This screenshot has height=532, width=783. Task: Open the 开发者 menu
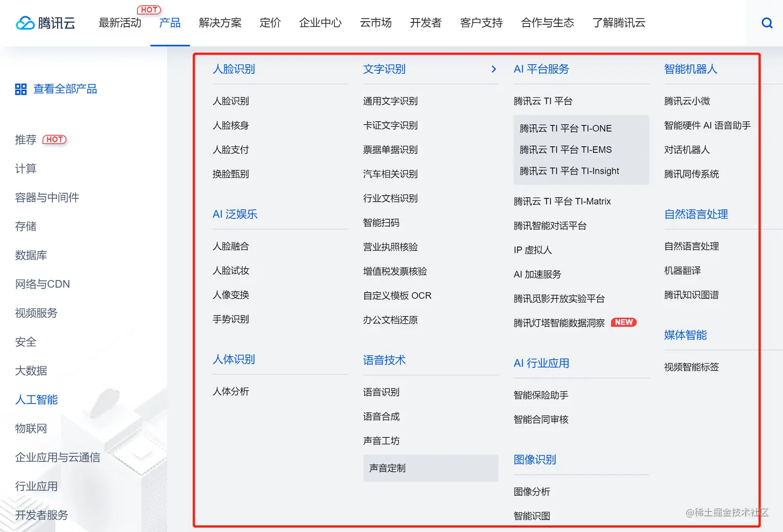pos(426,23)
